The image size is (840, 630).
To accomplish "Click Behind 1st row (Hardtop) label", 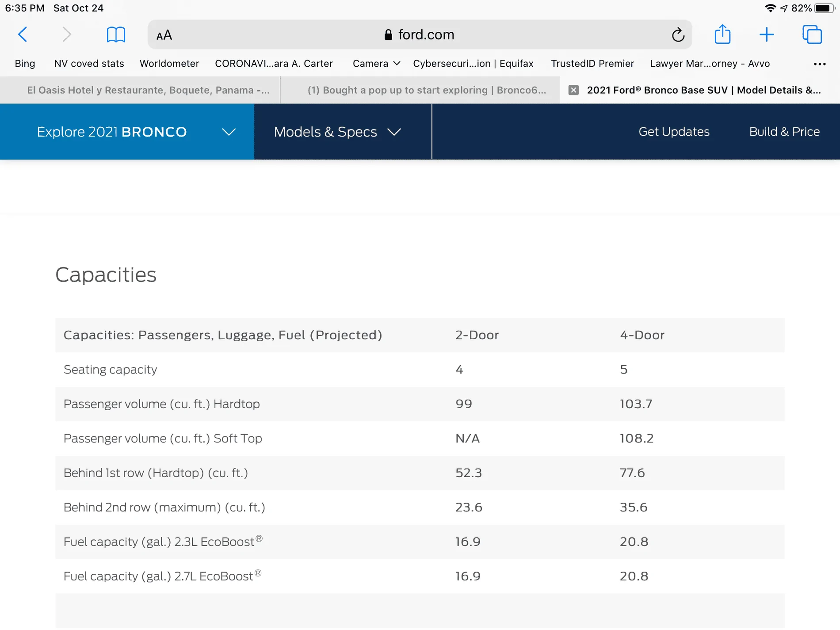I will click(x=156, y=473).
